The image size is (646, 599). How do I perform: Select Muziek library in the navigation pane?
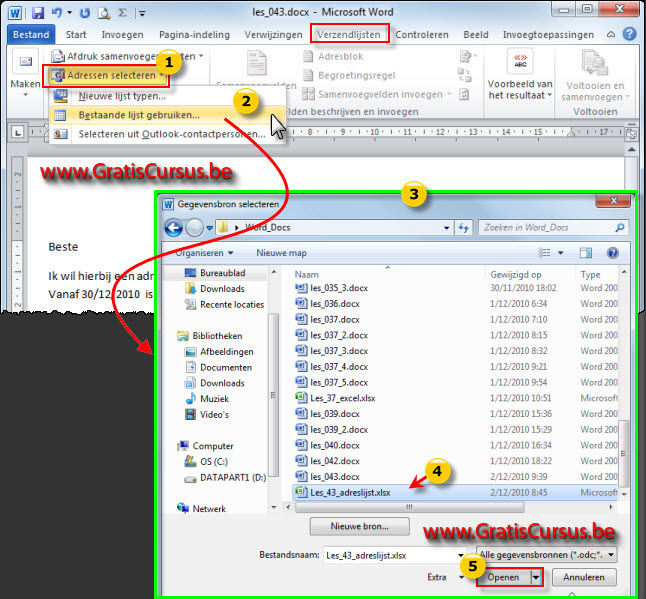(207, 399)
